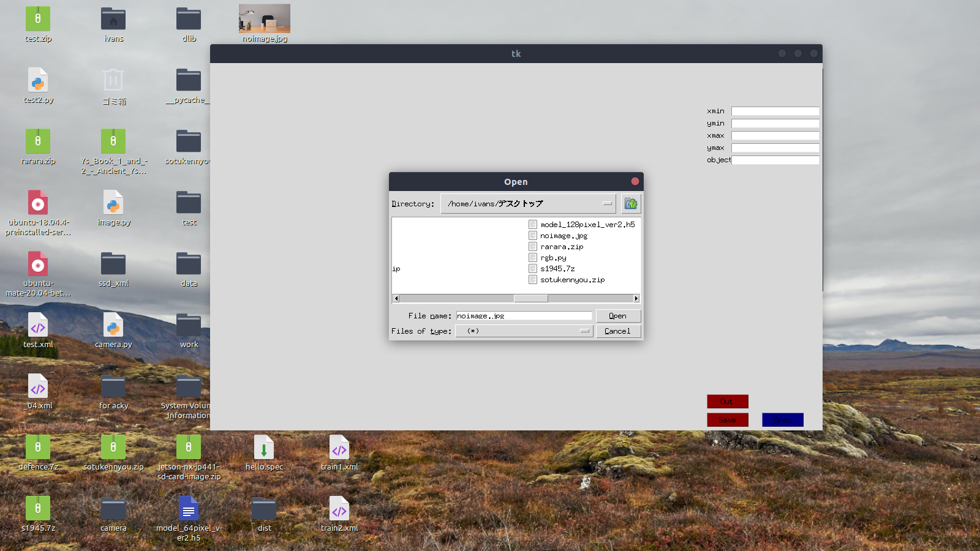Select the dist folder on desktop
980x551 pixels.
pos(264,509)
